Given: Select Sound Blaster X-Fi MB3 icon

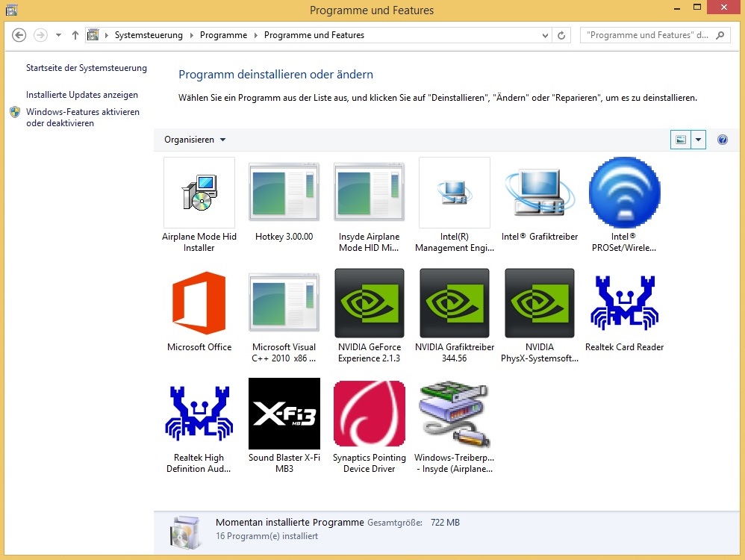Looking at the screenshot, I should [284, 414].
